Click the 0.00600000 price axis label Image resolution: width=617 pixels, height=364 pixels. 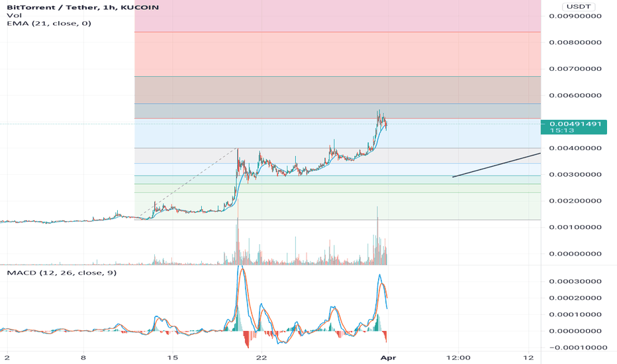575,95
